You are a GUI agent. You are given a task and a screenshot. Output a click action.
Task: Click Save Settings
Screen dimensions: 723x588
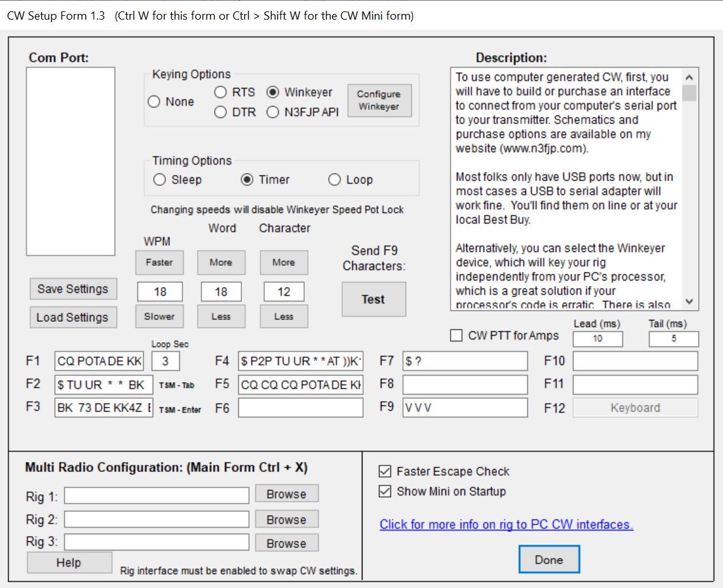tap(73, 289)
